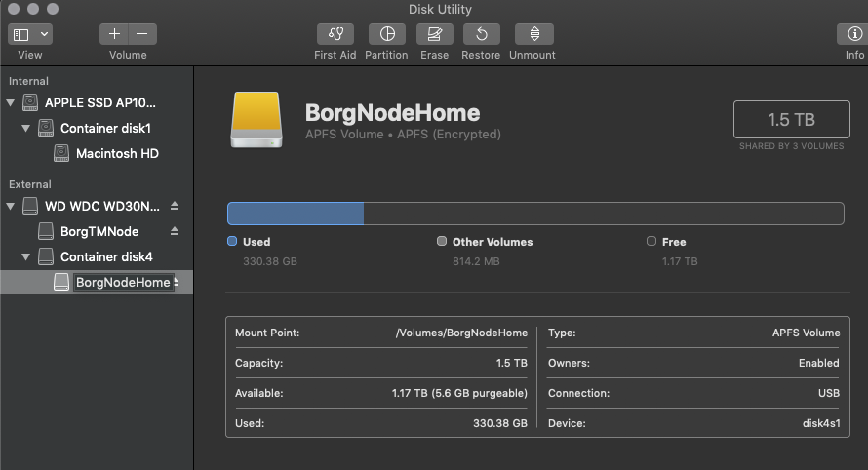This screenshot has height=470, width=868.
Task: Click the 1.5 TB capacity box
Action: (792, 120)
